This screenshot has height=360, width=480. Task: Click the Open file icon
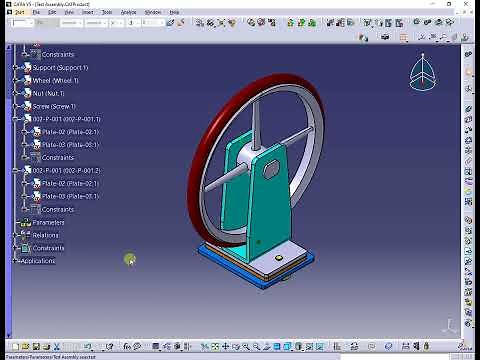coord(26,347)
